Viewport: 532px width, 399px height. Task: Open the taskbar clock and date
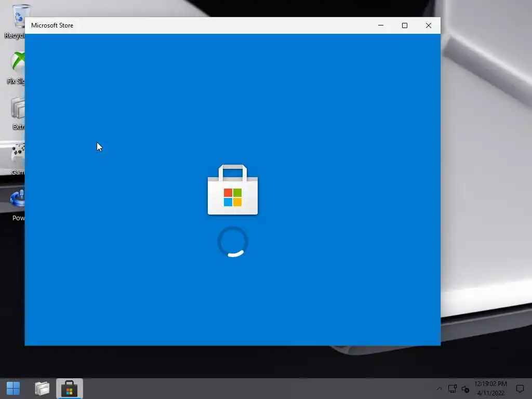tap(490, 389)
